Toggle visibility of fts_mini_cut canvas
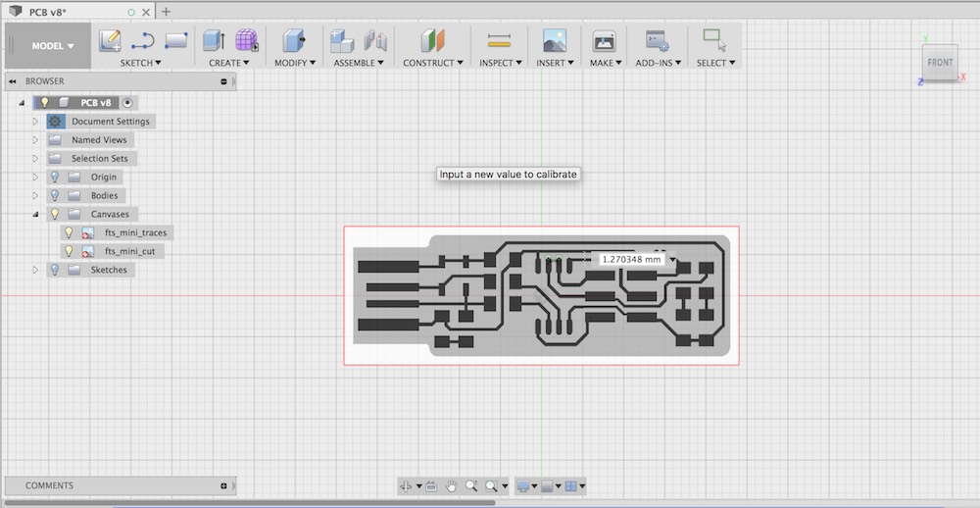 tap(69, 251)
